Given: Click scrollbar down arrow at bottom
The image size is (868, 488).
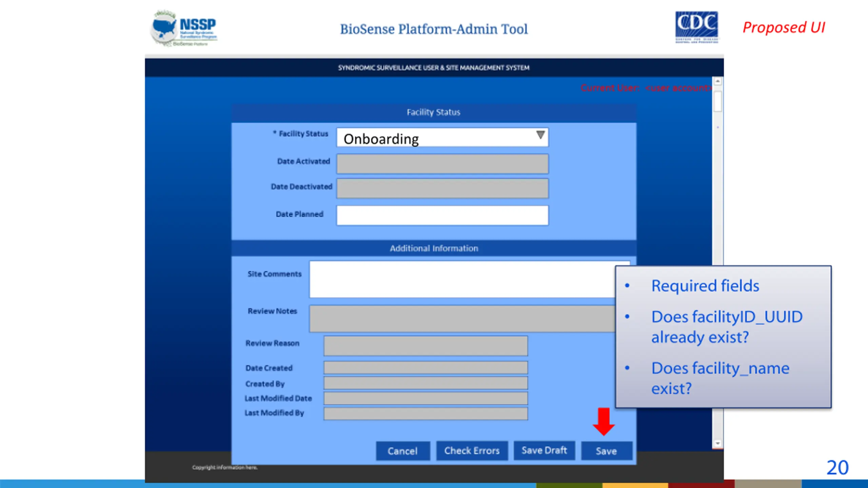Looking at the screenshot, I should pos(717,444).
